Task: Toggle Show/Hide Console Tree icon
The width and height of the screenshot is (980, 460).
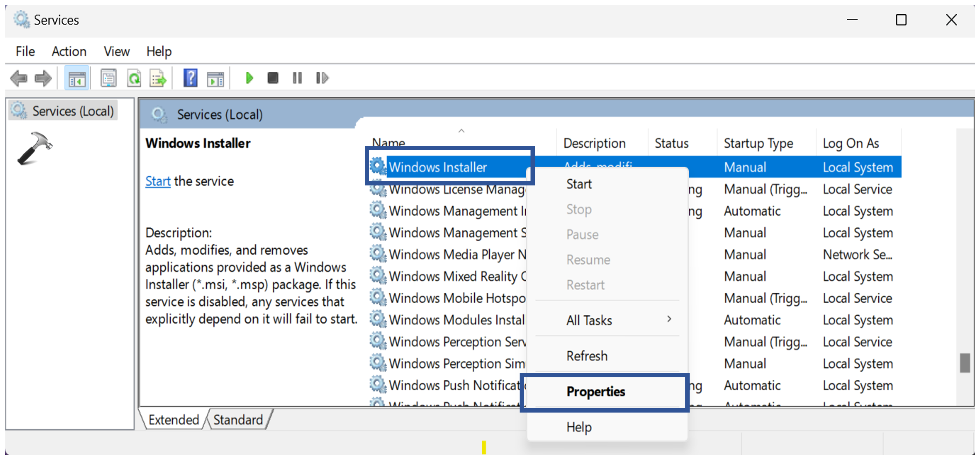Action: [77, 78]
